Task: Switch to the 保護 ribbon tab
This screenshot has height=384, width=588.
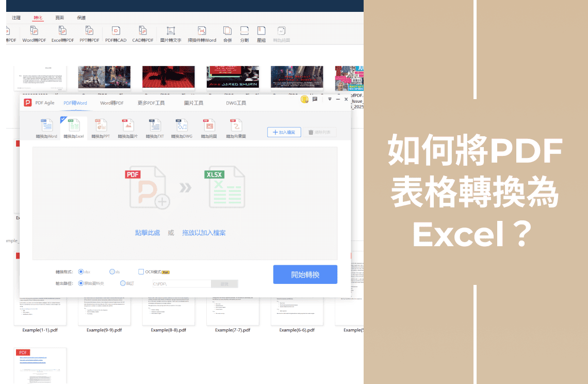Action: (x=81, y=18)
